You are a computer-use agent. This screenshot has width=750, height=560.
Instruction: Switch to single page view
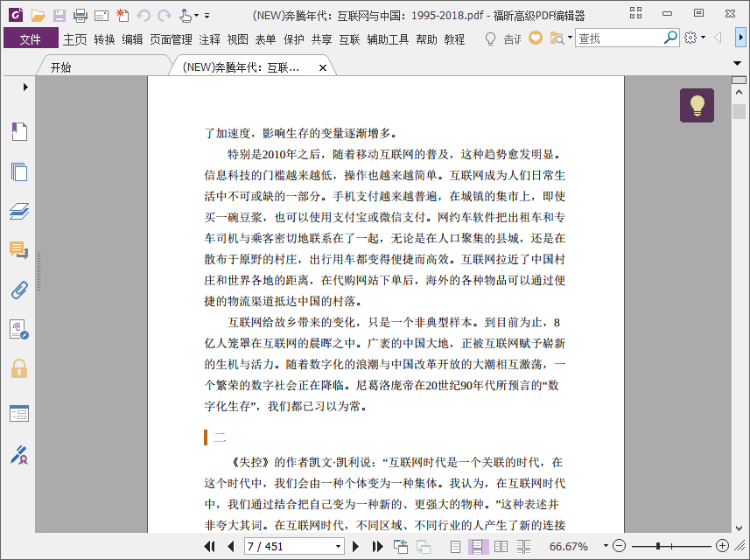[455, 546]
